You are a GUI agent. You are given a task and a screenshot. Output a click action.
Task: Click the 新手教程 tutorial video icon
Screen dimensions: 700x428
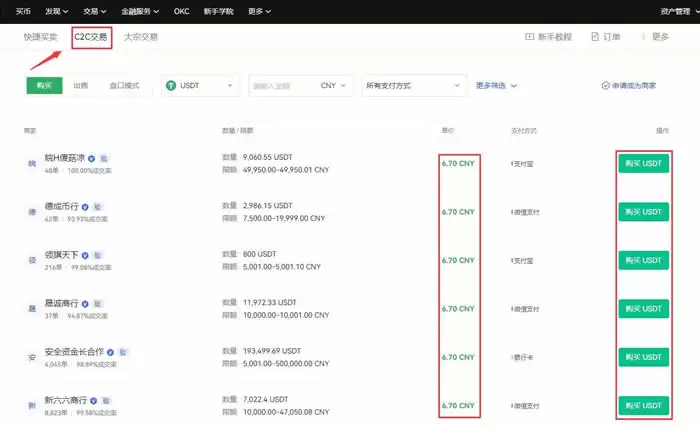(529, 37)
